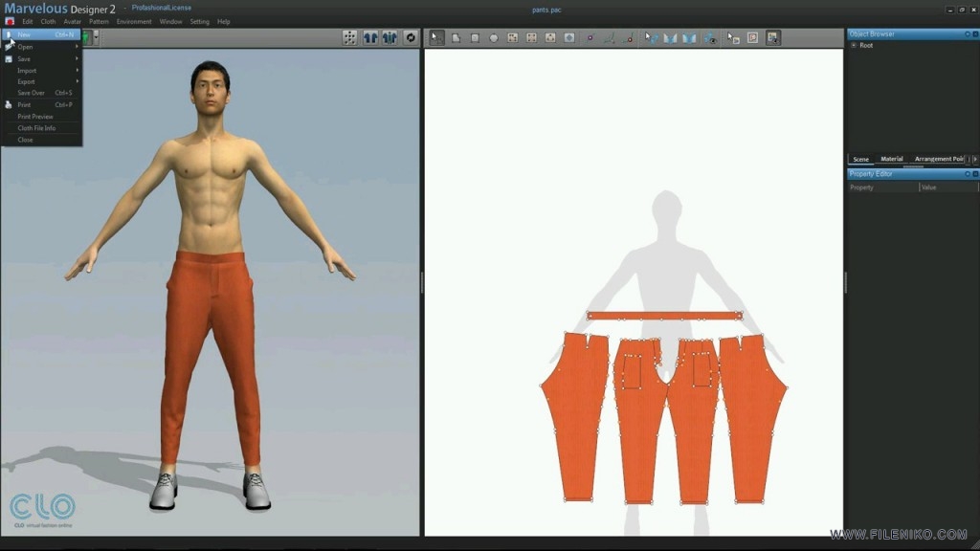Switch to the Scene tab
Screen dimensions: 980x551
tap(860, 160)
